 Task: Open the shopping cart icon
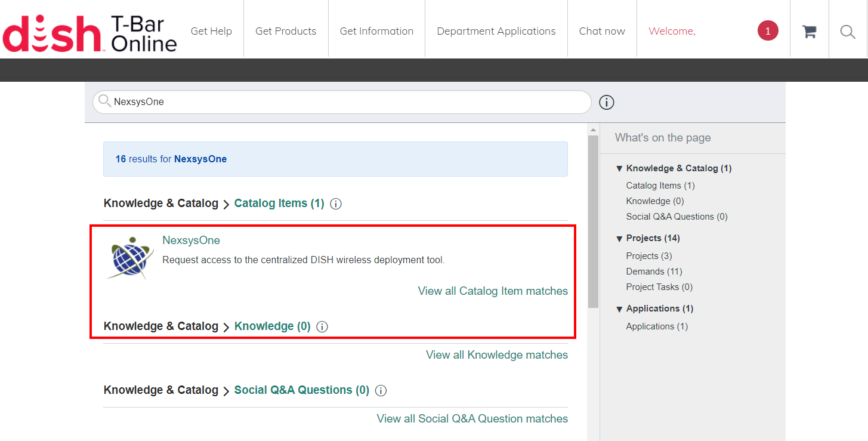point(809,31)
